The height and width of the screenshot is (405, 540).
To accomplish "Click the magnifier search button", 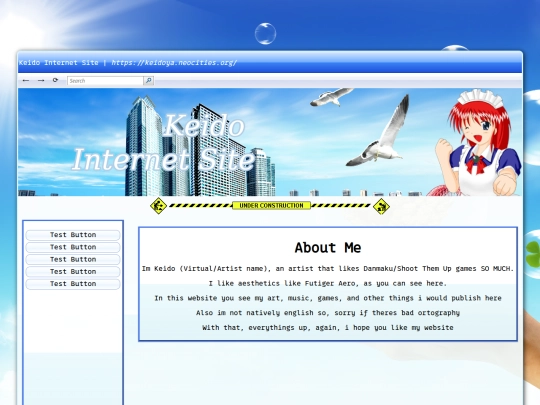I will 148,81.
